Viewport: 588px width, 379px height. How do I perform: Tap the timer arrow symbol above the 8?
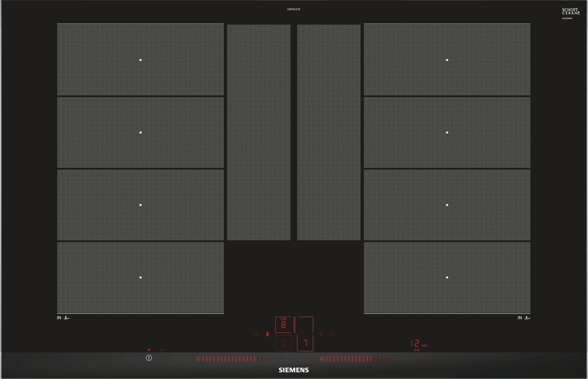coord(283,319)
